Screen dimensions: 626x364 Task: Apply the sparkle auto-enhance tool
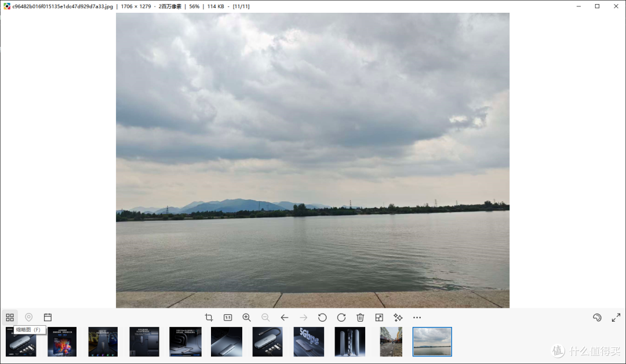[x=398, y=317]
